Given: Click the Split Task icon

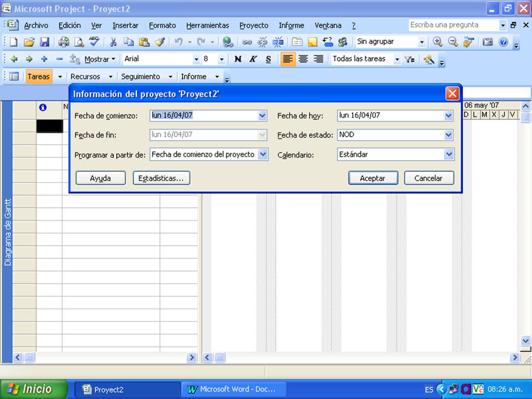Looking at the screenshot, I should tap(278, 42).
